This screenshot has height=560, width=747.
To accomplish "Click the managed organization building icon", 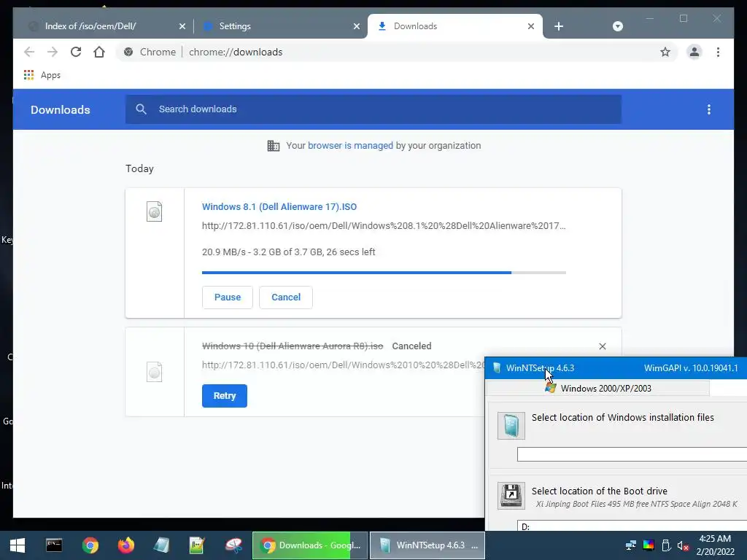I will point(274,146).
